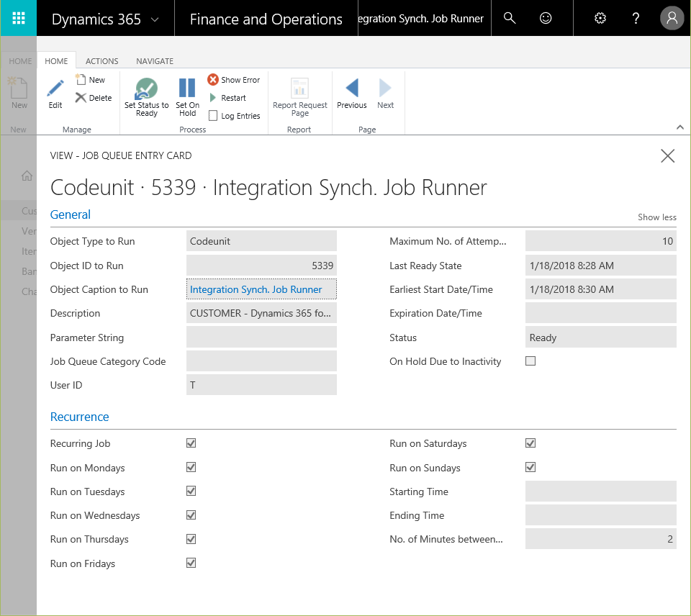
Task: Open the settings gear icon
Action: click(600, 18)
